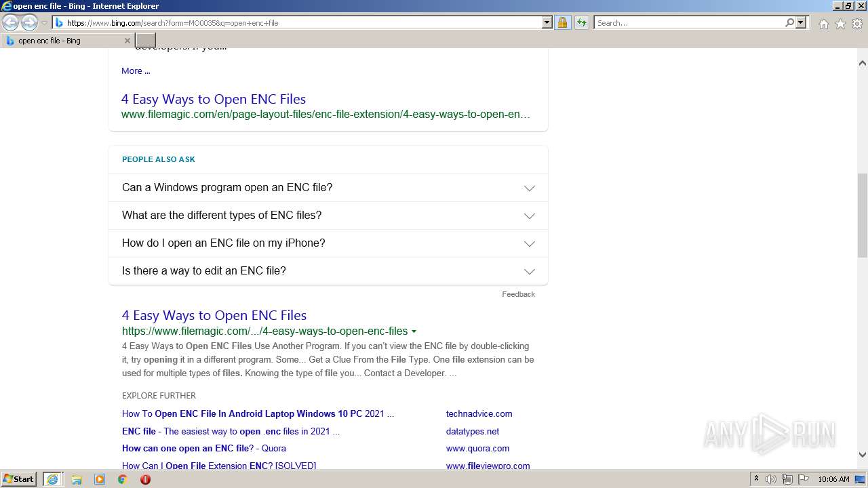Visit technadvice.com link
This screenshot has height=488, width=868.
tap(479, 413)
